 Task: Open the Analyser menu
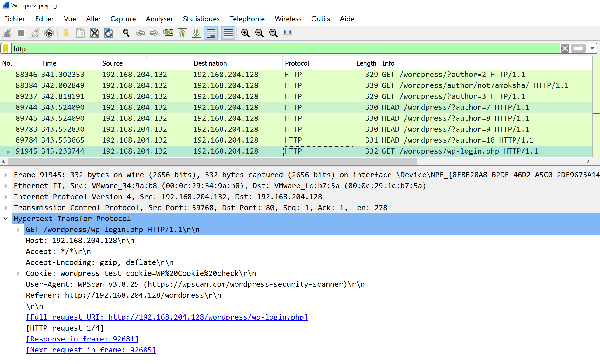click(159, 19)
